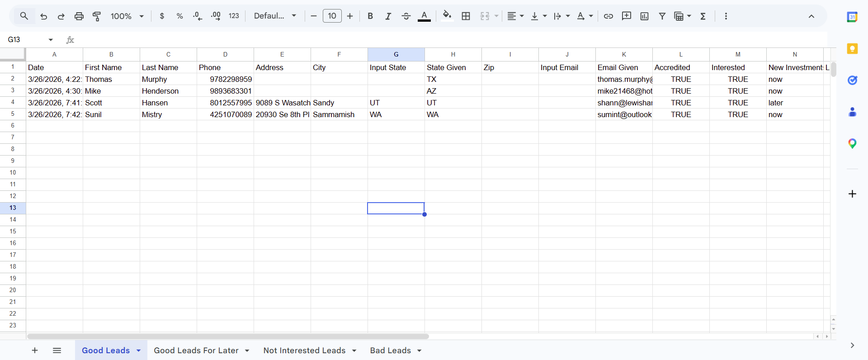Open the three-dot More toolbar menu
The height and width of the screenshot is (360, 868).
pyautogui.click(x=726, y=16)
